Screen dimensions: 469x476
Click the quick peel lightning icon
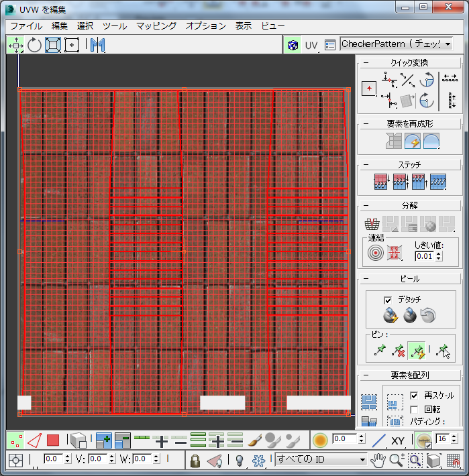tap(390, 315)
